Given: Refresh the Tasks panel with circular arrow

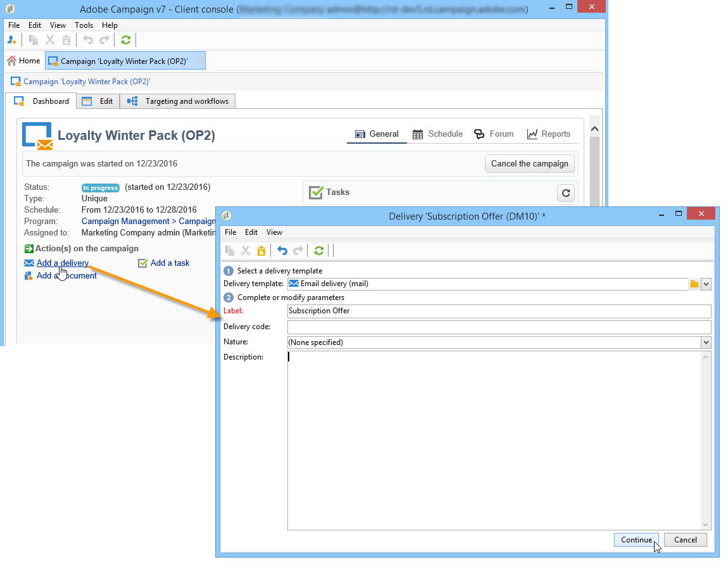Looking at the screenshot, I should [565, 193].
